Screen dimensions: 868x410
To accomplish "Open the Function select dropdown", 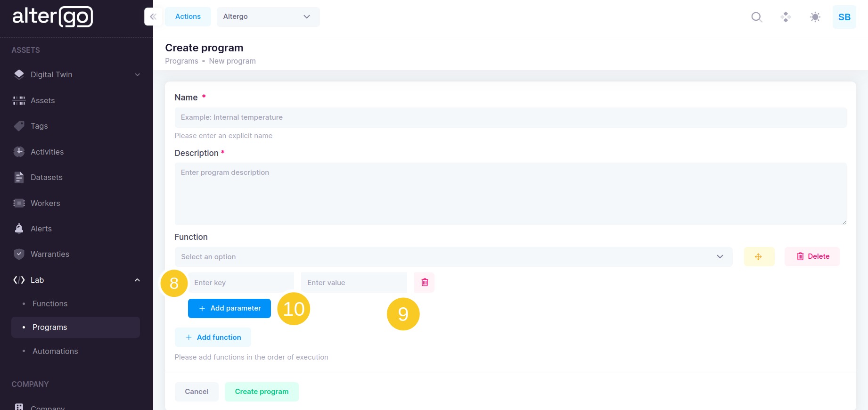I will point(453,257).
